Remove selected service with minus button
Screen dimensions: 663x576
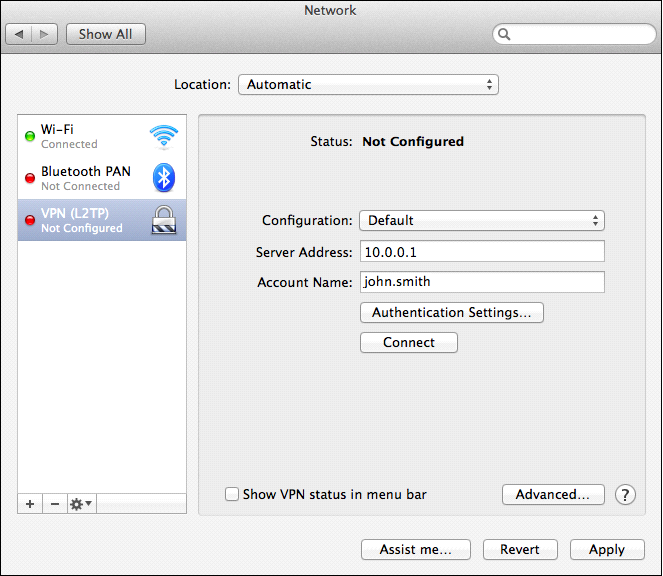pyautogui.click(x=55, y=504)
